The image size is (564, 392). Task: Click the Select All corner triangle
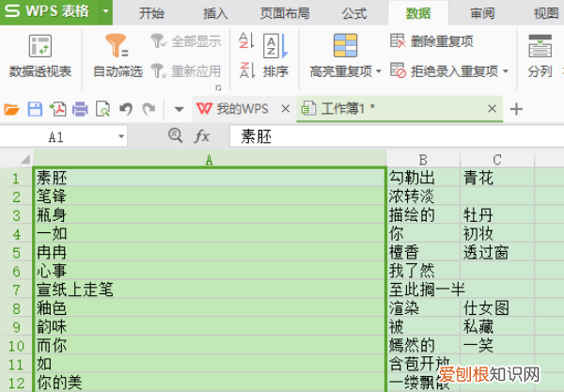24,159
